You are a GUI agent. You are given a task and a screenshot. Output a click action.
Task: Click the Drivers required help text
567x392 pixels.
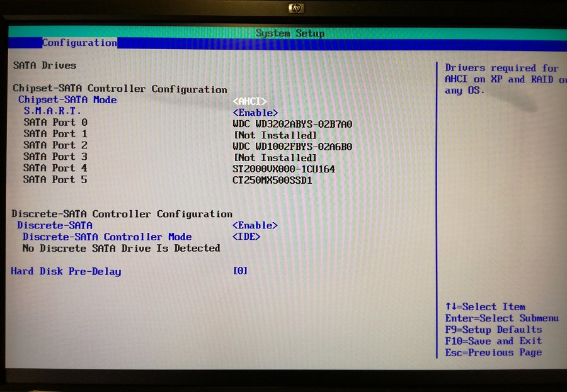pos(505,79)
